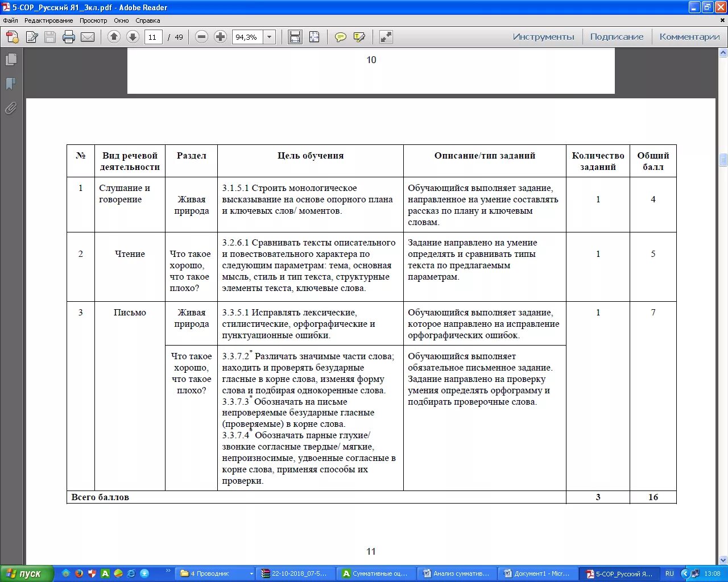
Task: Click the scrollbar down arrow
Action: pyautogui.click(x=723, y=560)
